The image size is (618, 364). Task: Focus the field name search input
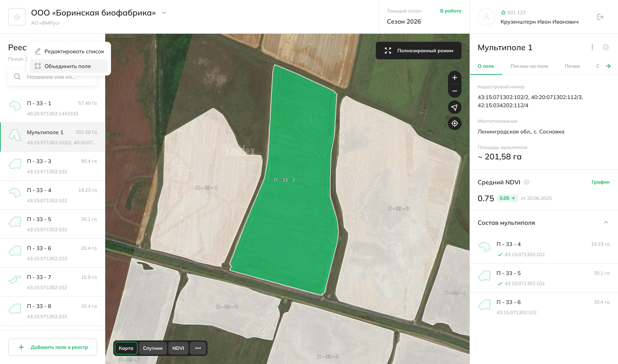53,77
